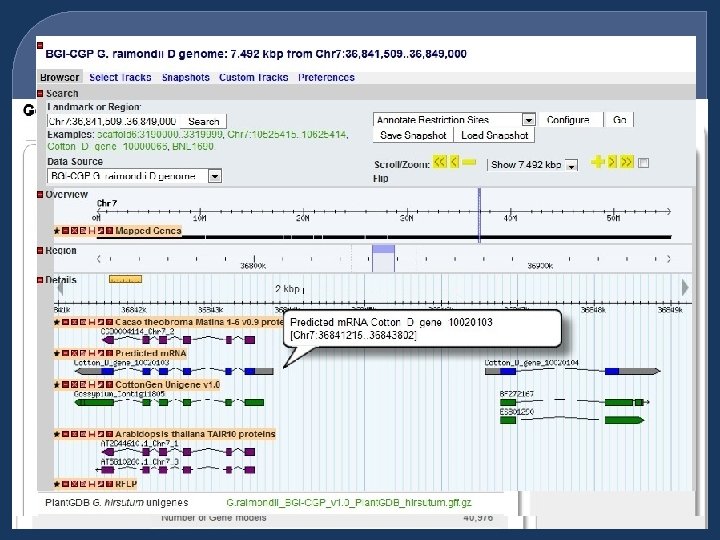Viewport: 720px width, 540px height.
Task: Collapse the Predicted mRNA track using minus icon
Action: click(66, 354)
